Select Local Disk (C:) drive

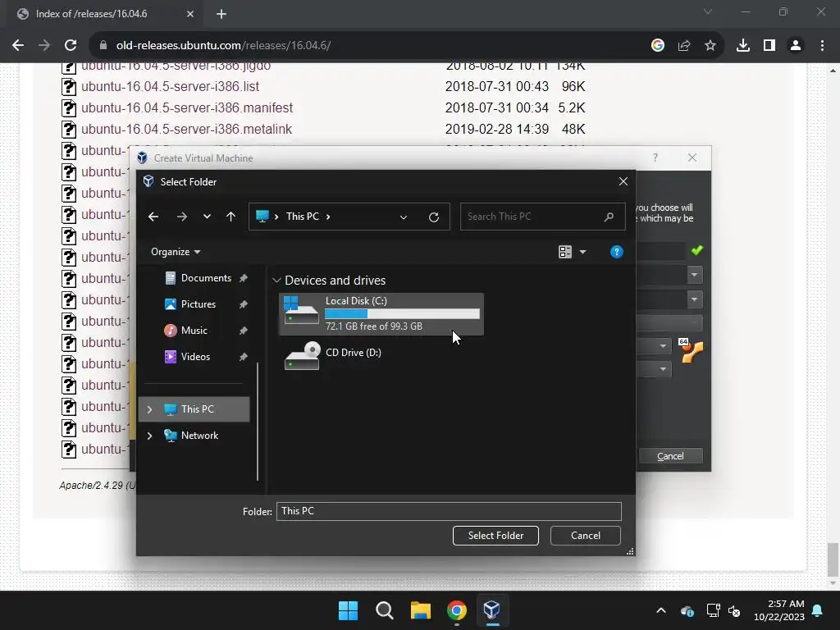(381, 314)
